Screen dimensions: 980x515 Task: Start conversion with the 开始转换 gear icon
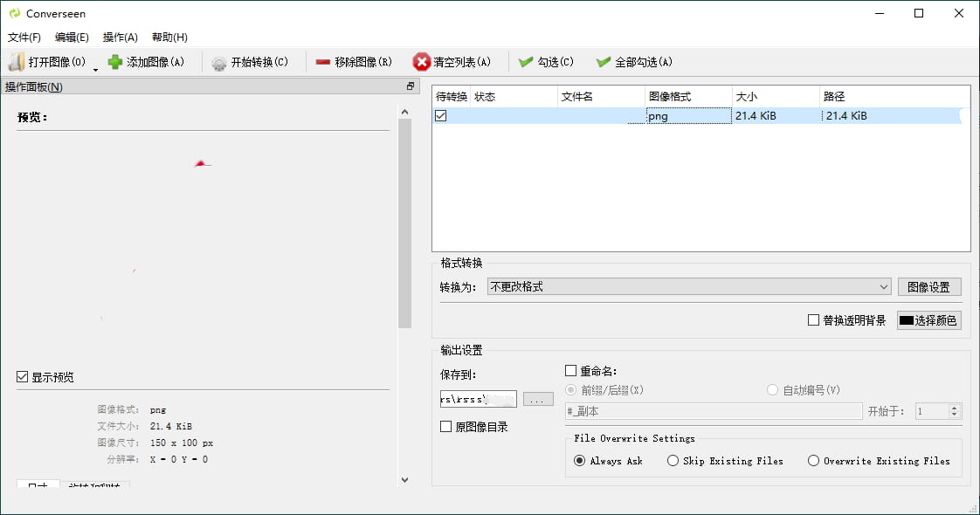(219, 63)
